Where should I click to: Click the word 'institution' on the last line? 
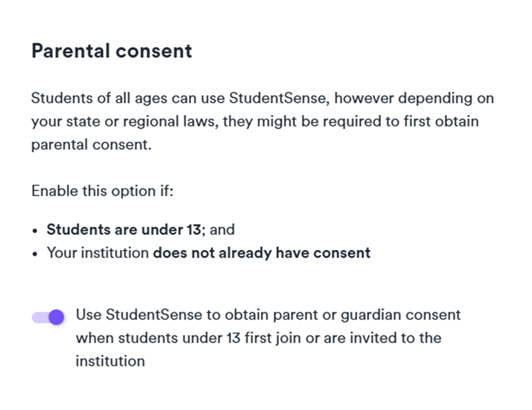[x=110, y=361]
